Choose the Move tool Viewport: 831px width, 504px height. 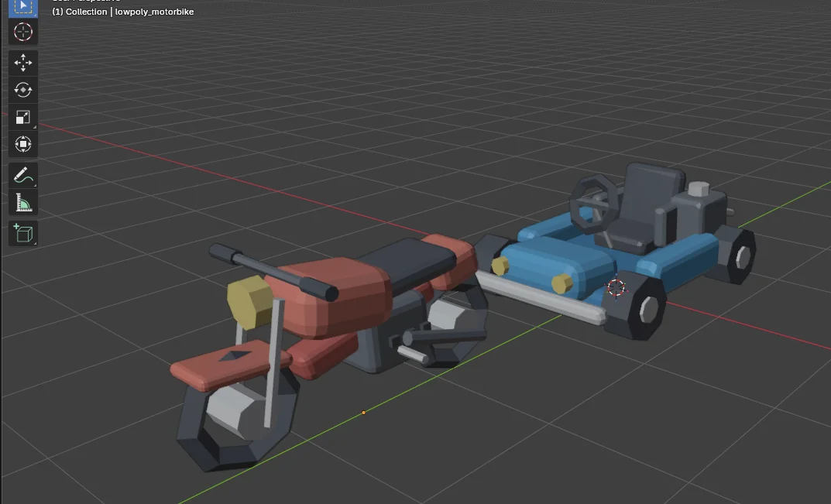(x=22, y=63)
